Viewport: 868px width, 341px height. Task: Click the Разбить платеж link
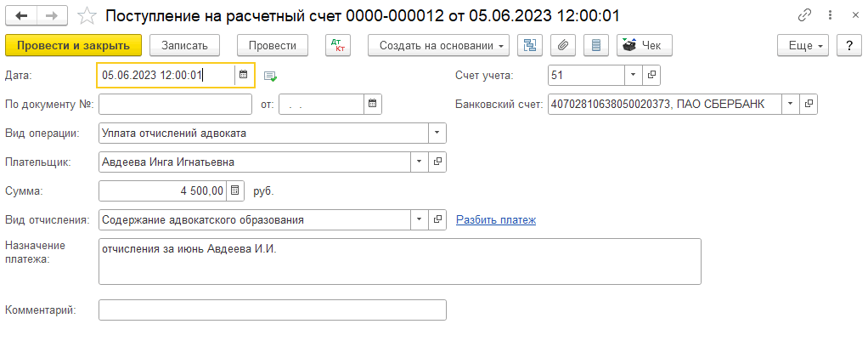tap(496, 220)
